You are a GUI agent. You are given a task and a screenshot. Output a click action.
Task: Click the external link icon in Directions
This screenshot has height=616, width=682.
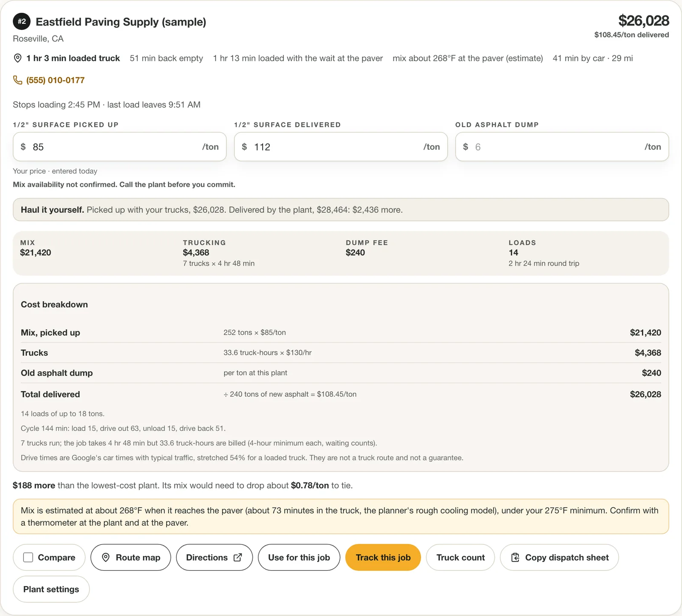[x=238, y=557]
